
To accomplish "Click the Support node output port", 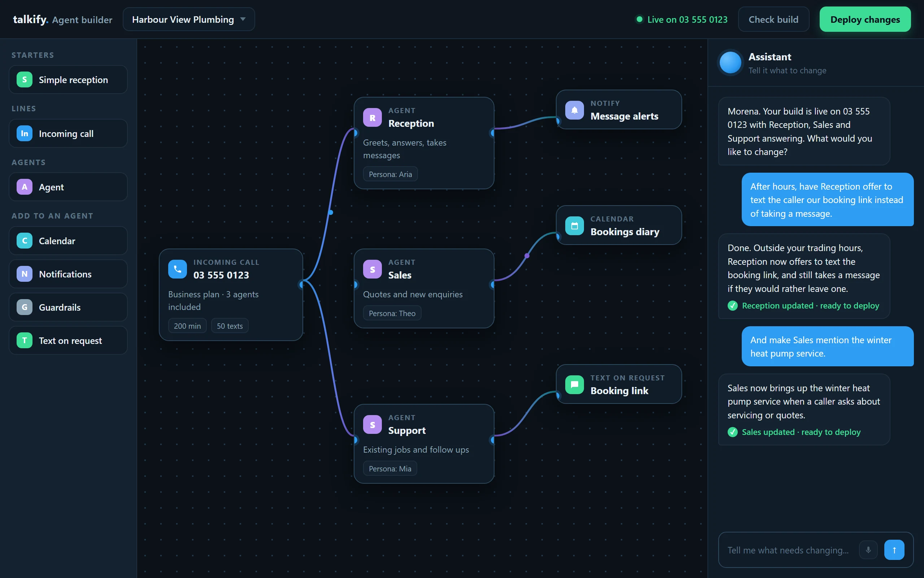I will click(x=493, y=440).
